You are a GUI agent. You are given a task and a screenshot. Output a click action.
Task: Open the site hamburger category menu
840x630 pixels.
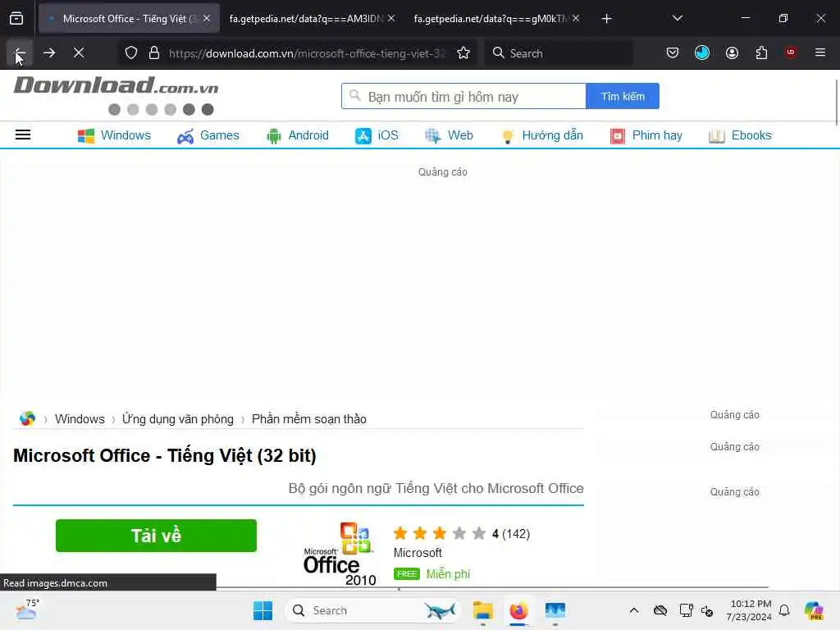pyautogui.click(x=22, y=135)
